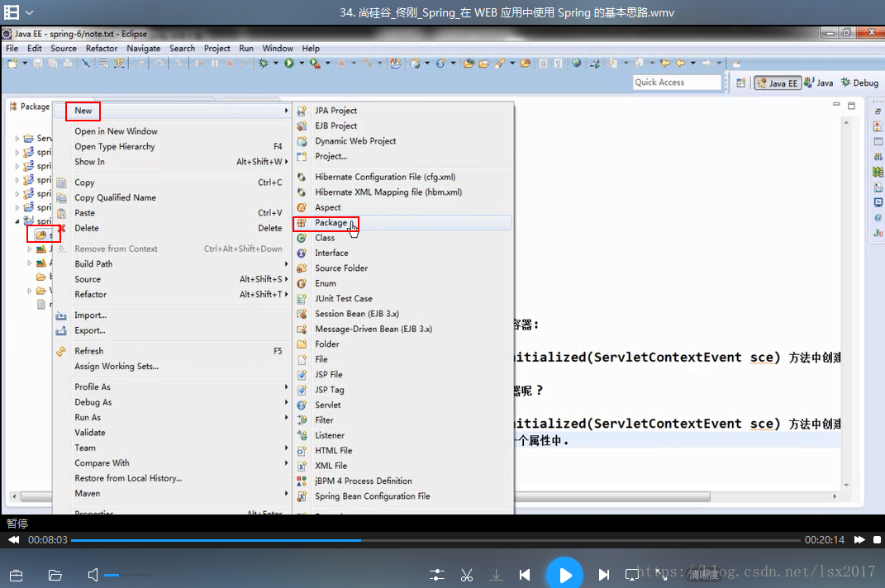Click the Quick Access field
This screenshot has width=885, height=588.
click(x=677, y=83)
